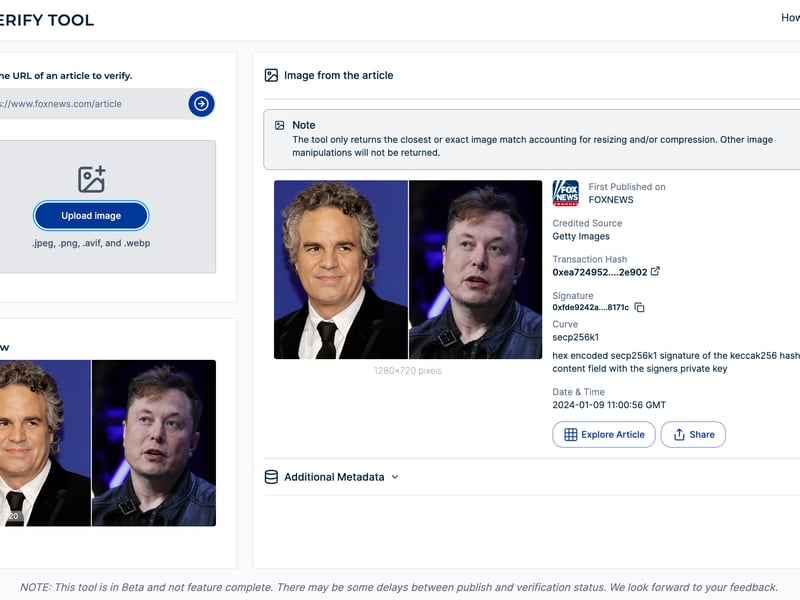Focus the article URL input field
The image size is (800, 600).
pyautogui.click(x=90, y=104)
